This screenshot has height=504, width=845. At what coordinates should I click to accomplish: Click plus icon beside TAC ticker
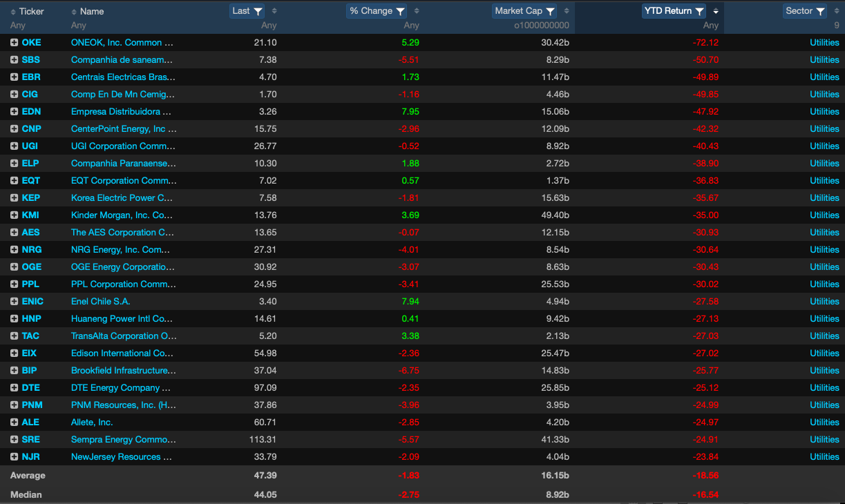coord(14,336)
